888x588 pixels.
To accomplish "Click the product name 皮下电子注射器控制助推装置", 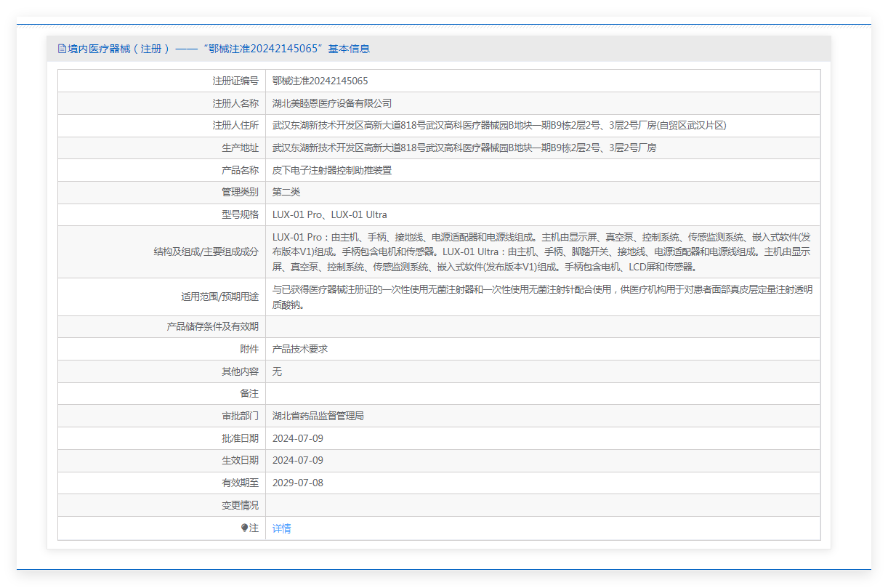I will (x=331, y=170).
